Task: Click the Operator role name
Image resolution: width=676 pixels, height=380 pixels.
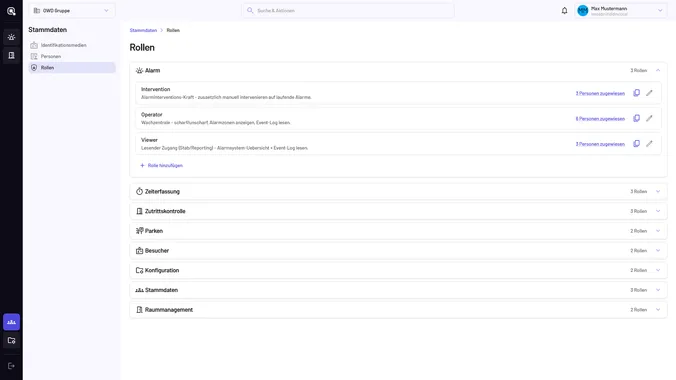Action: pyautogui.click(x=152, y=115)
